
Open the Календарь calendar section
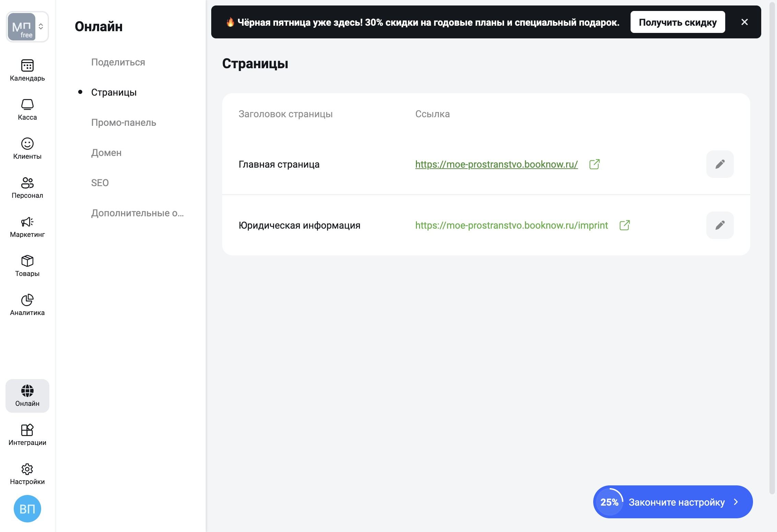[x=27, y=70]
